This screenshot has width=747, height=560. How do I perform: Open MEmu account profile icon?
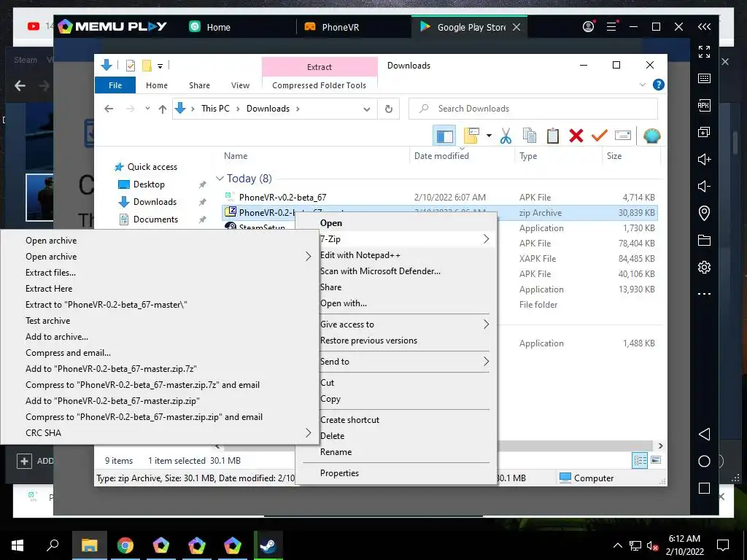pos(589,27)
